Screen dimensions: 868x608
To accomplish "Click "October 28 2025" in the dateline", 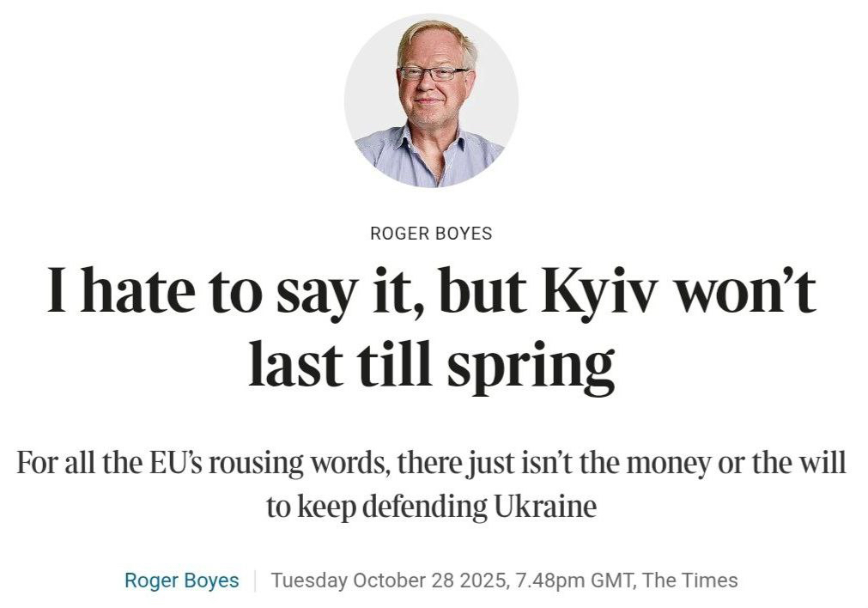I will [x=428, y=580].
